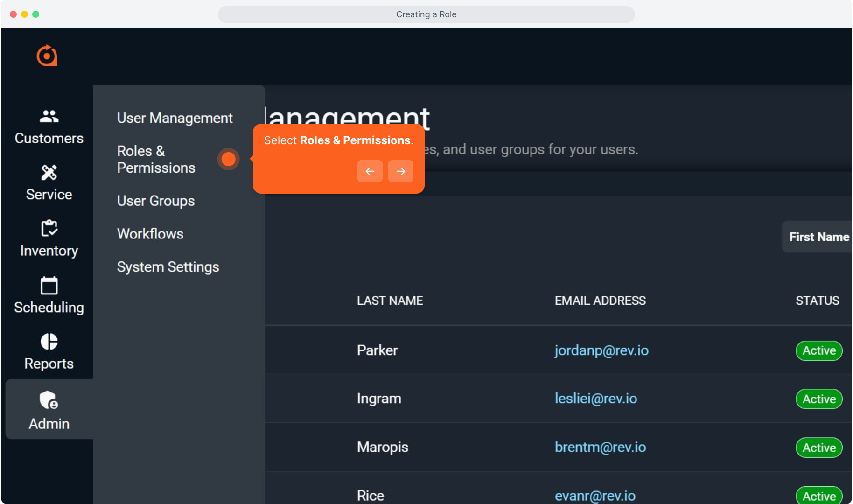The height and width of the screenshot is (504, 853).
Task: Open the First Name filter dropdown
Action: (818, 237)
